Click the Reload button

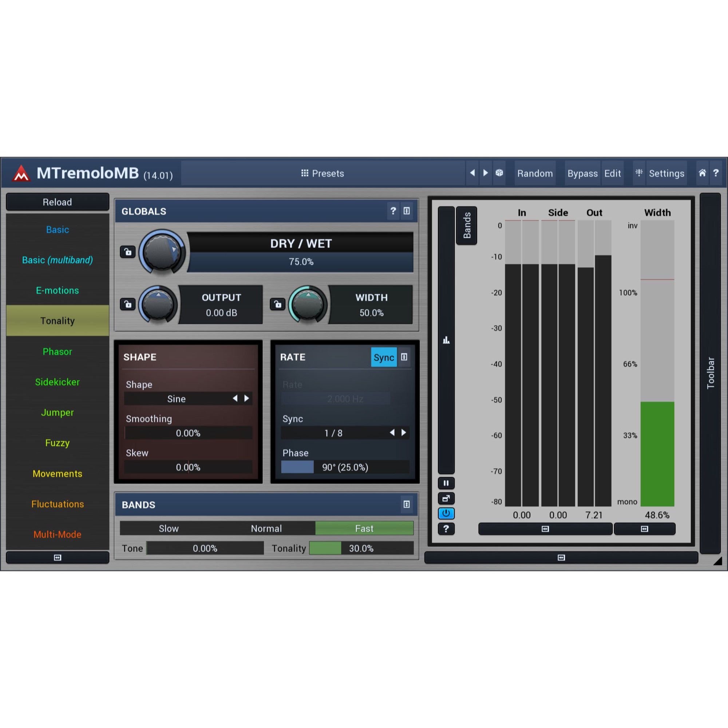coord(57,202)
